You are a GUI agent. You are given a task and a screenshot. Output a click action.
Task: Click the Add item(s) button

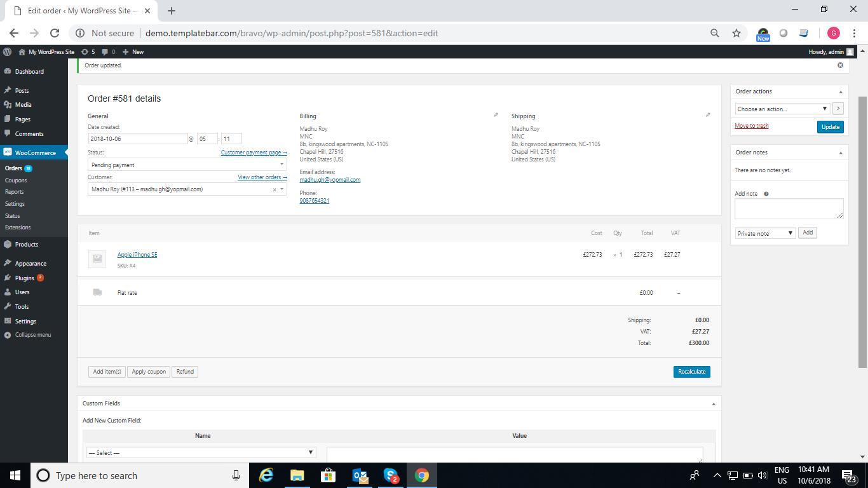[x=107, y=372]
